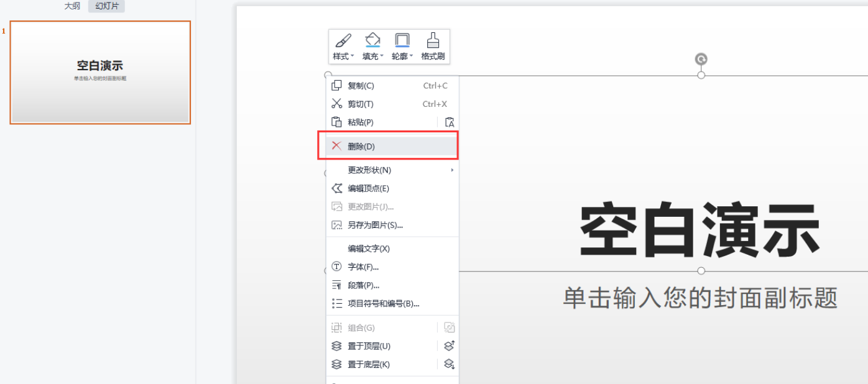Click send-backward icon beside 置于底层
The width and height of the screenshot is (868, 384).
click(x=450, y=364)
